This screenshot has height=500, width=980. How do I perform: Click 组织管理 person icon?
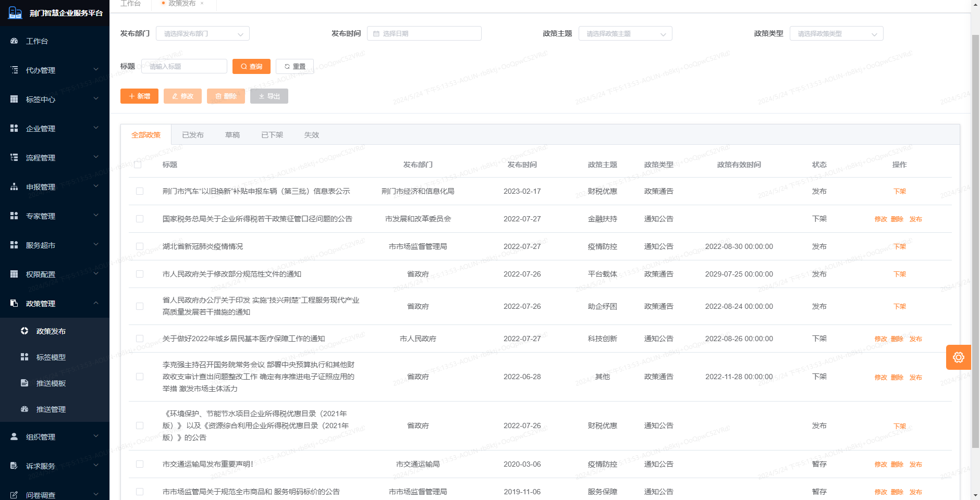click(14, 436)
